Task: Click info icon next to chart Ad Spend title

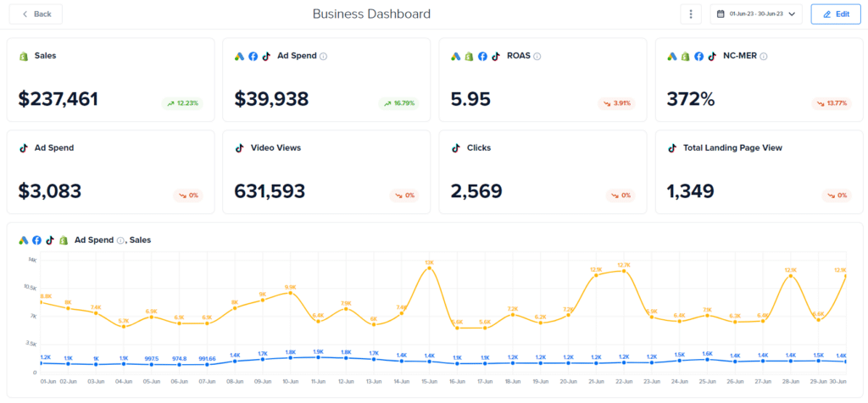Action: pos(120,240)
